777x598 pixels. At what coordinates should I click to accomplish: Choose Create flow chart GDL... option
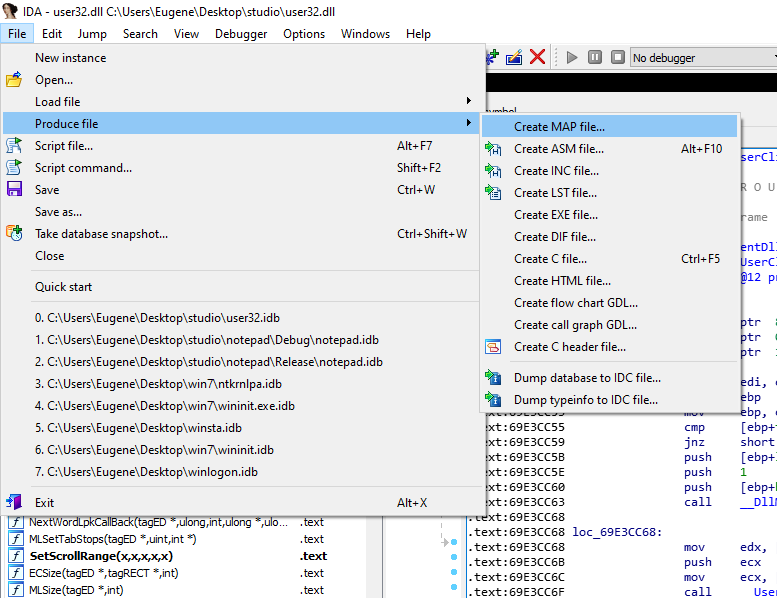tap(610, 303)
